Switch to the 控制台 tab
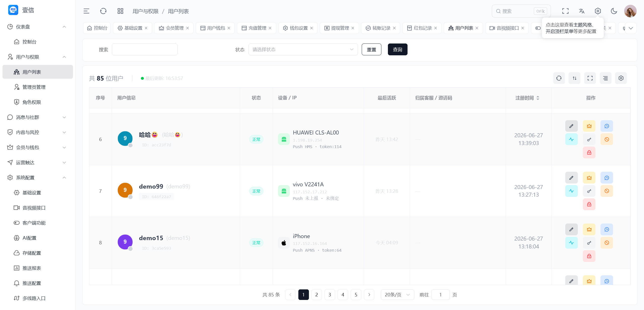 click(97, 28)
